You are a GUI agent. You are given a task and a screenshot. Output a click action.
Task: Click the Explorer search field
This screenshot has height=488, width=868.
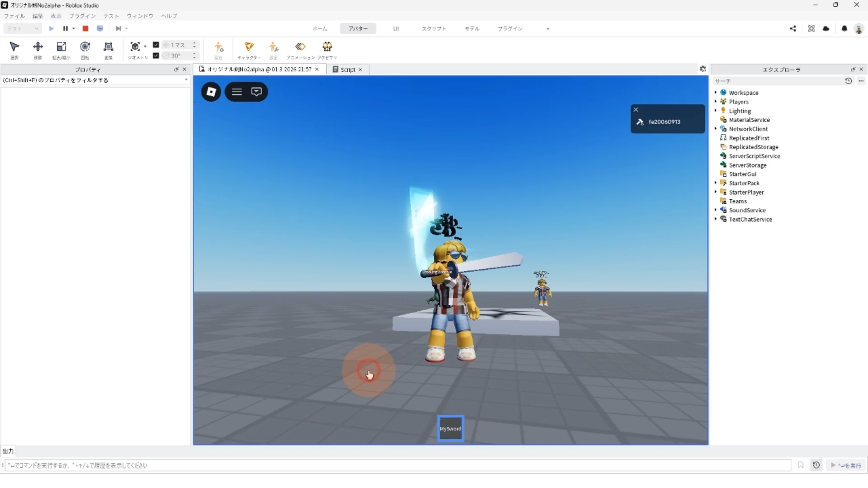[778, 81]
